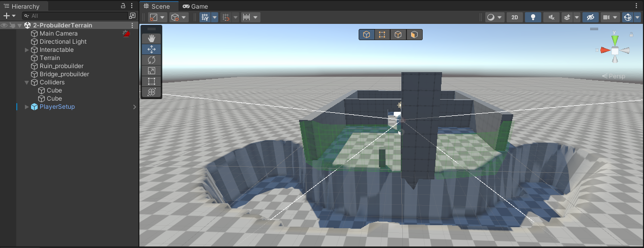Select the Scale tool
Image resolution: width=644 pixels, height=248 pixels.
(x=151, y=71)
